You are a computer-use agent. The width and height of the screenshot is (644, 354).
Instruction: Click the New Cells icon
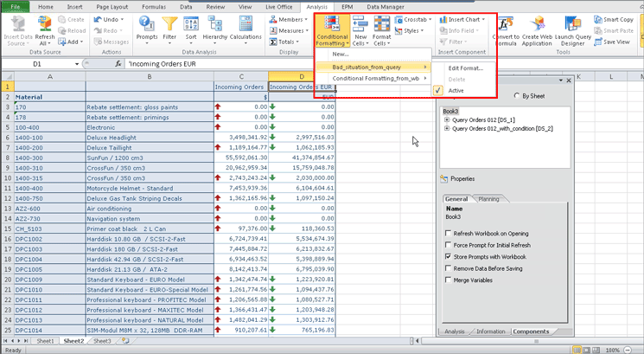(x=360, y=24)
